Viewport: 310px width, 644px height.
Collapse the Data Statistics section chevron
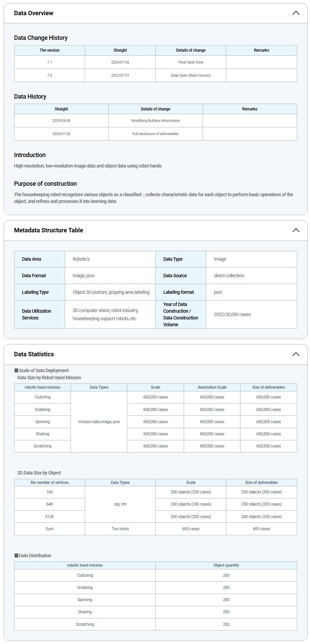295,354
